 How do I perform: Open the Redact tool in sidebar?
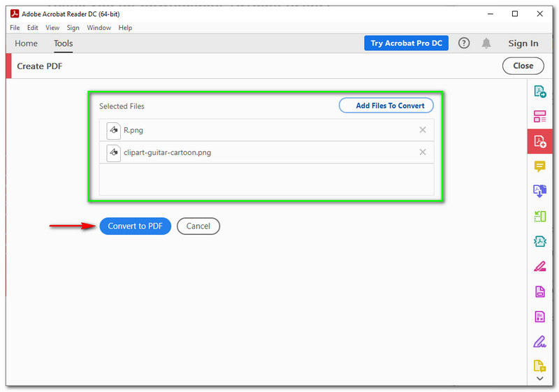539,266
